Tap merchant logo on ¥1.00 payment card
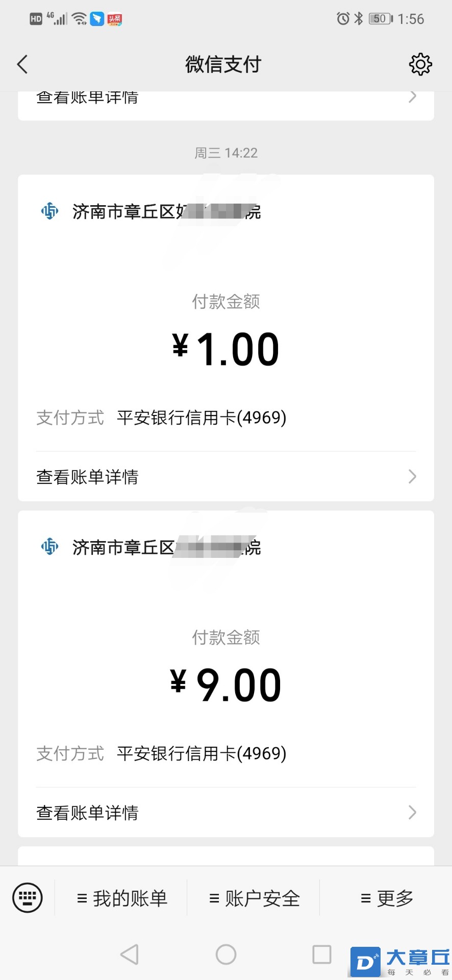Image resolution: width=452 pixels, height=980 pixels. (50, 211)
